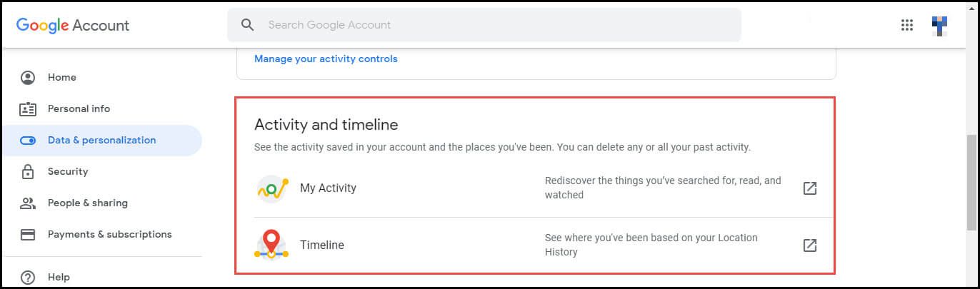Viewport: 980px width, 289px height.
Task: Click the Payments card icon
Action: [28, 234]
